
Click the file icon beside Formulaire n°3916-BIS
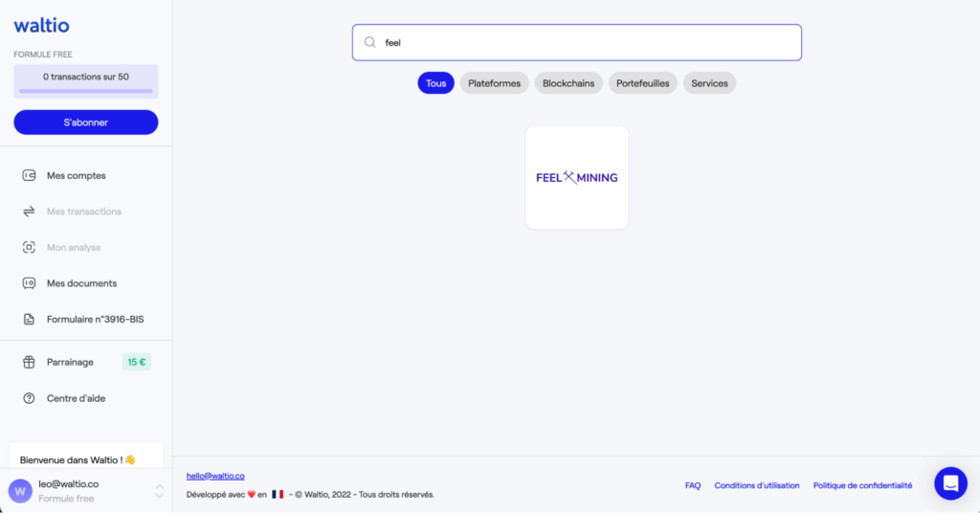(x=29, y=320)
